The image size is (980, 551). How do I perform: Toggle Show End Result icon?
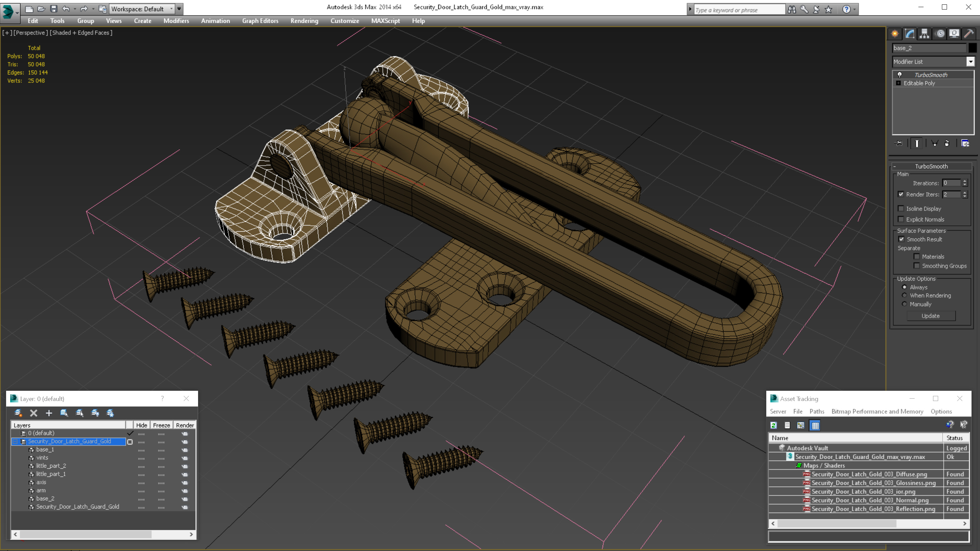click(917, 143)
